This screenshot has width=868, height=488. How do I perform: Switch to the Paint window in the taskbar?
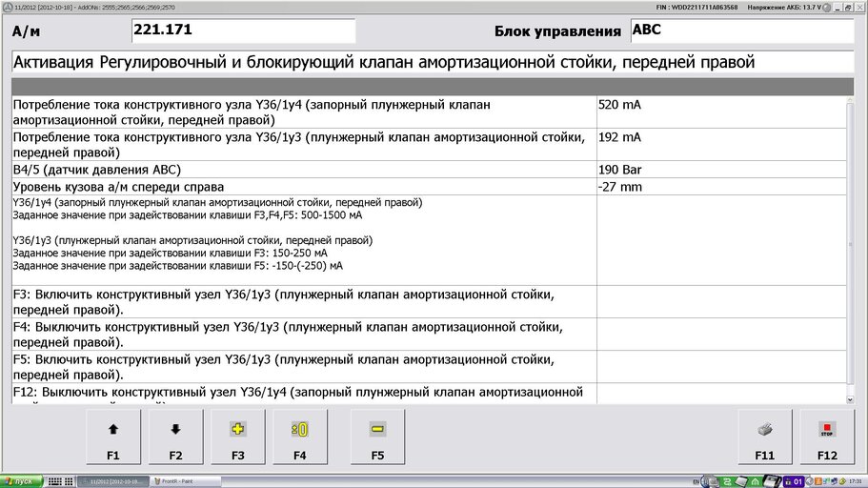click(183, 481)
